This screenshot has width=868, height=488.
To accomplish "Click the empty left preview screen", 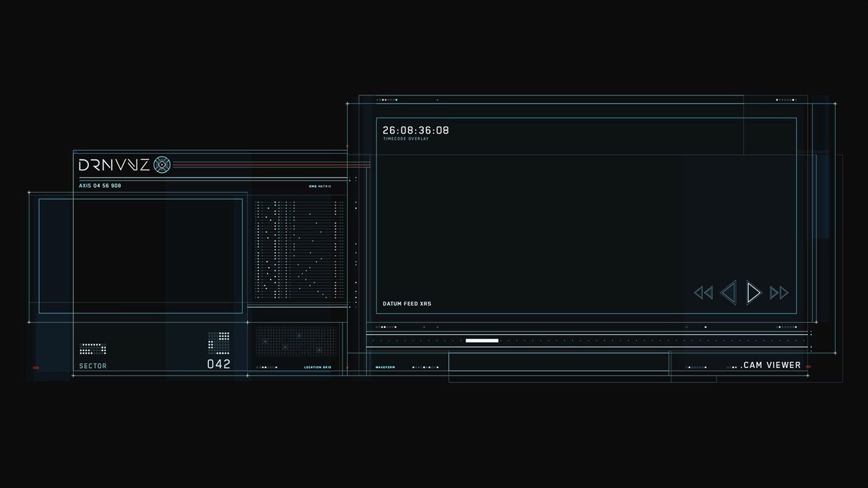I will click(x=140, y=256).
